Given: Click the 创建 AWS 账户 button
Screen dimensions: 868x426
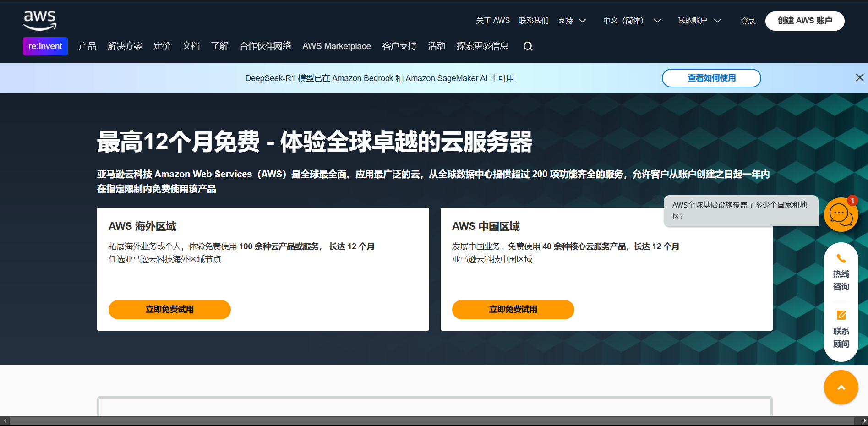Looking at the screenshot, I should [805, 21].
